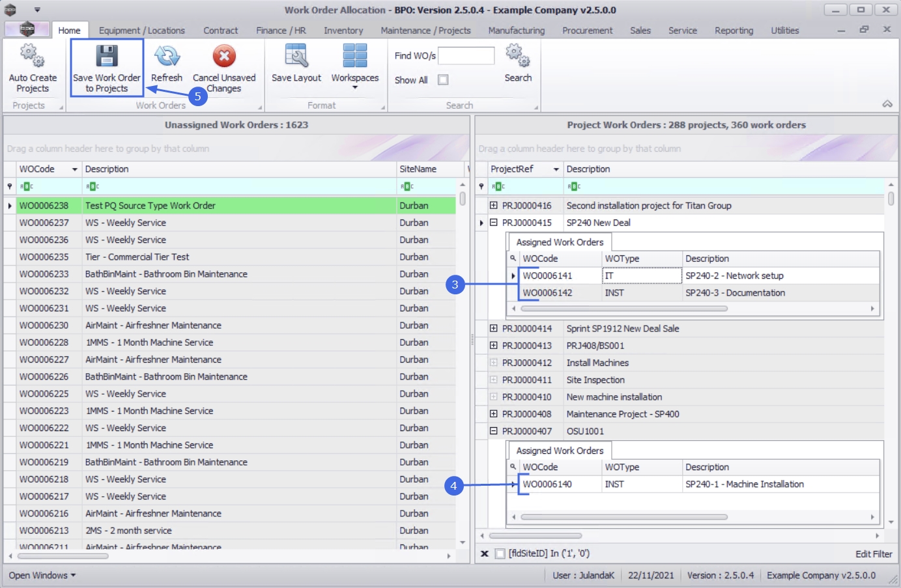Click search icon in PRJ0000407 sub-grid header
901x588 pixels.
point(513,467)
